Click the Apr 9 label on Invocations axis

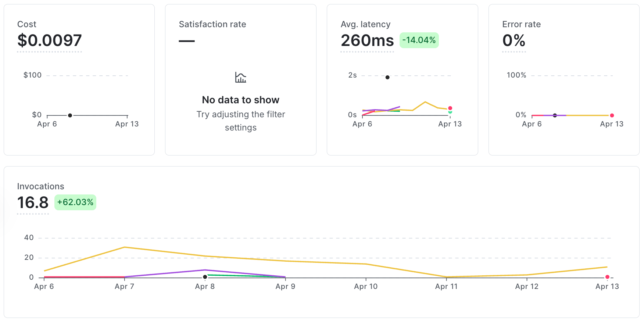point(285,286)
